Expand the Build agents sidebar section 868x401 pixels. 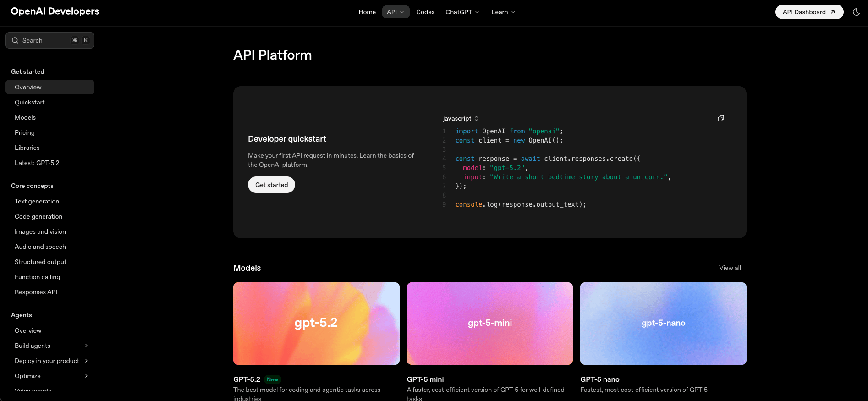[x=50, y=346]
